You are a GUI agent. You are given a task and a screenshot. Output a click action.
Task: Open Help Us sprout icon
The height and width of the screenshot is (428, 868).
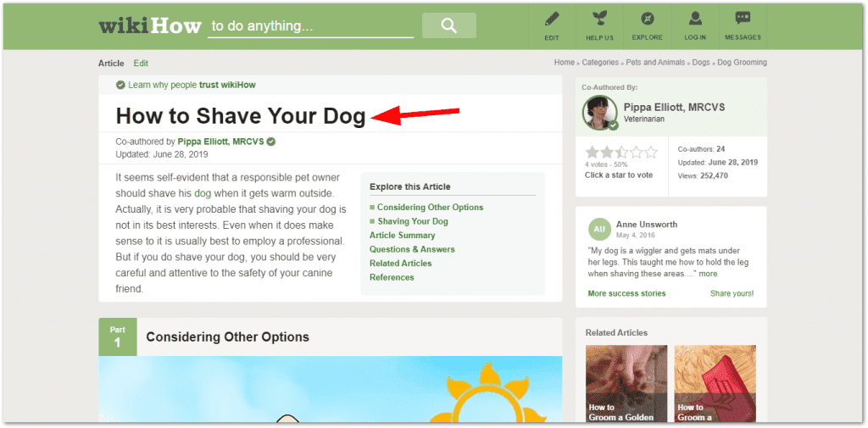tap(599, 19)
